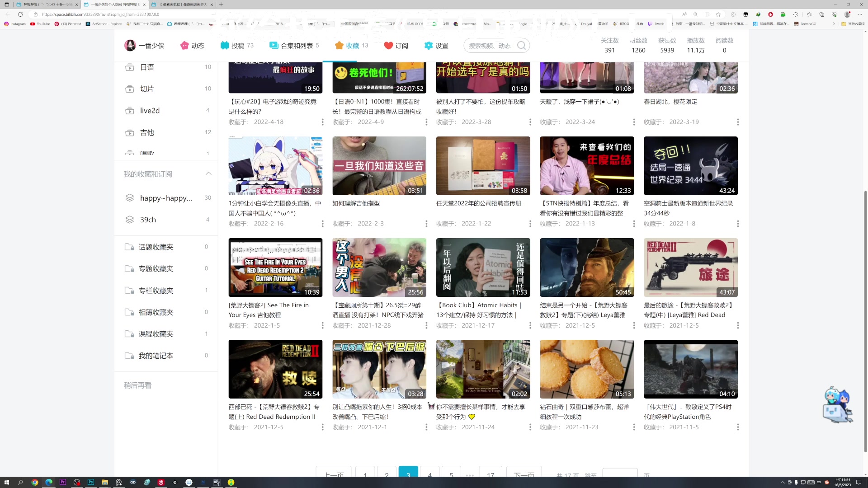This screenshot has height=488, width=868.
Task: Open the 年度总结 STN快报 video thumbnail
Action: 587,166
